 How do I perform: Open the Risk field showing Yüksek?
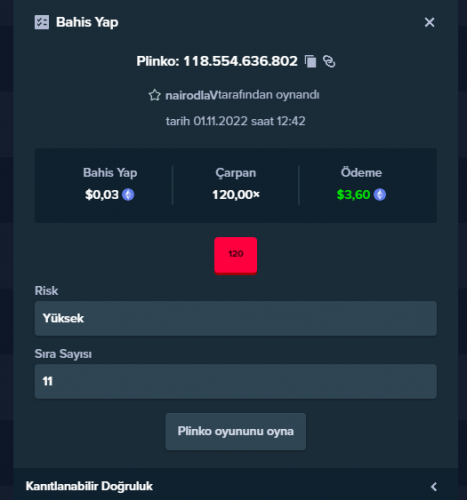point(236,318)
